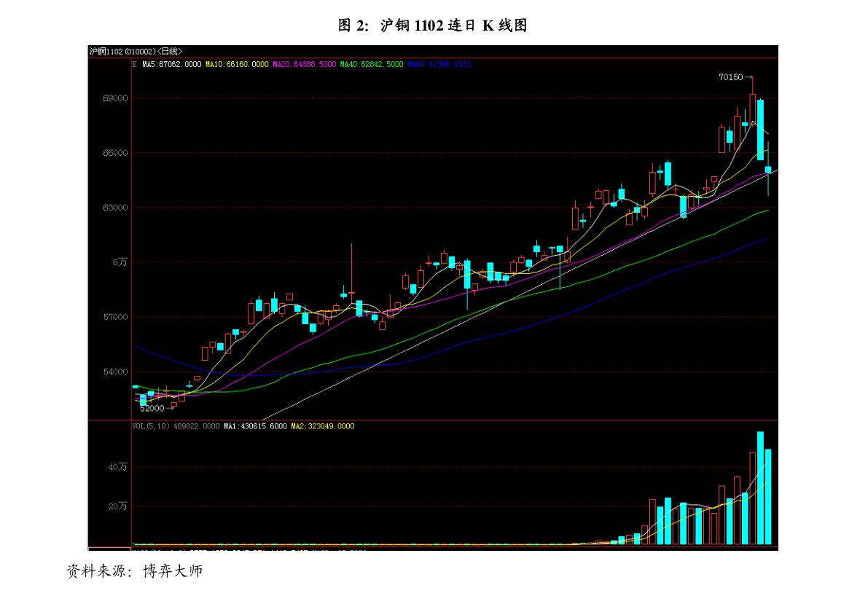Click the volume MA1 legend value
Screen dimensions: 868x596
point(254,426)
